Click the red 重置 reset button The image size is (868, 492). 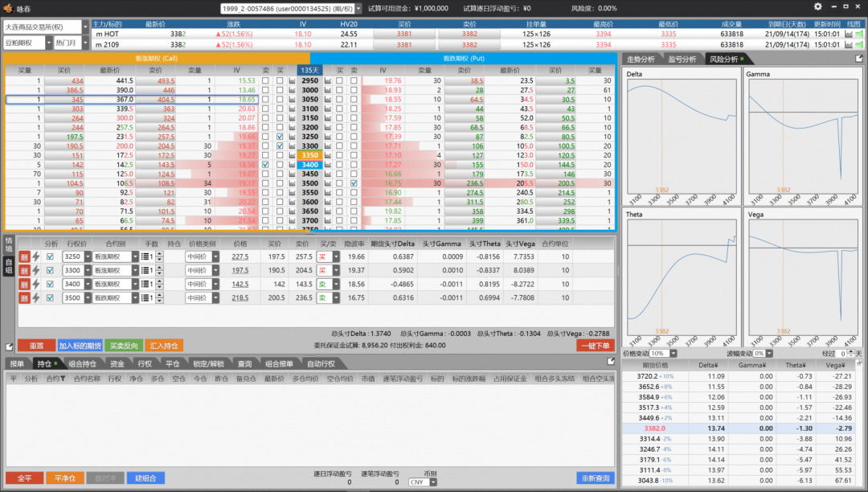[36, 346]
